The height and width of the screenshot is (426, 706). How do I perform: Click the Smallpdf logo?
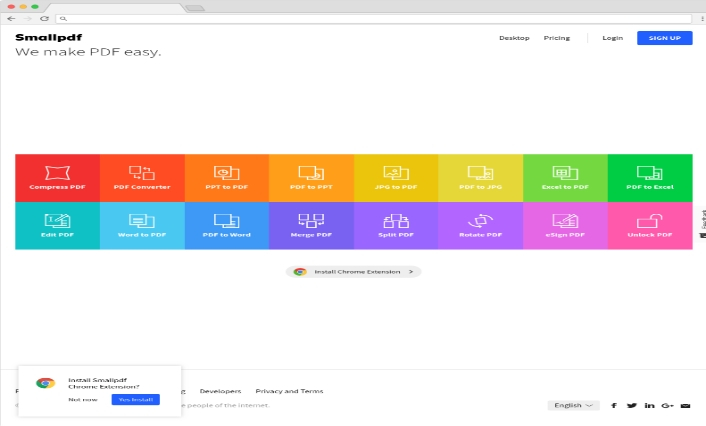tap(49, 37)
